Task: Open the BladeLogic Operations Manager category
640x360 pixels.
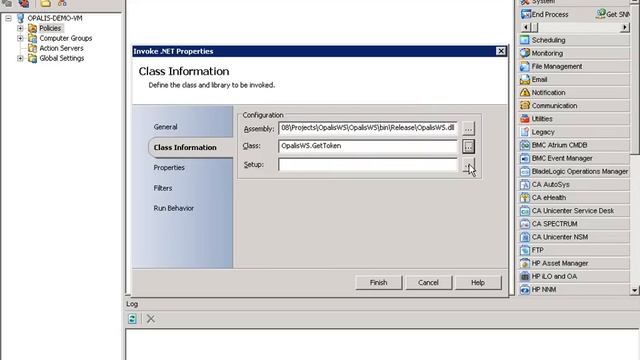Action: tap(574, 171)
